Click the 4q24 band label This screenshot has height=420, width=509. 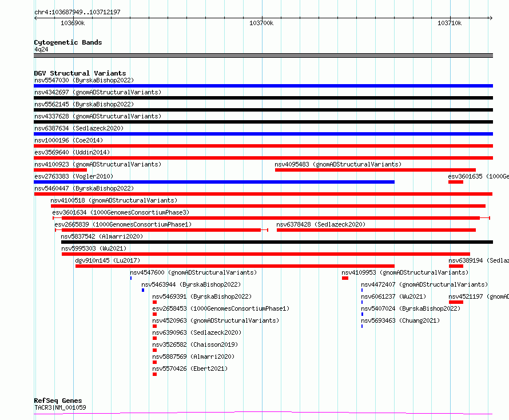pos(41,49)
